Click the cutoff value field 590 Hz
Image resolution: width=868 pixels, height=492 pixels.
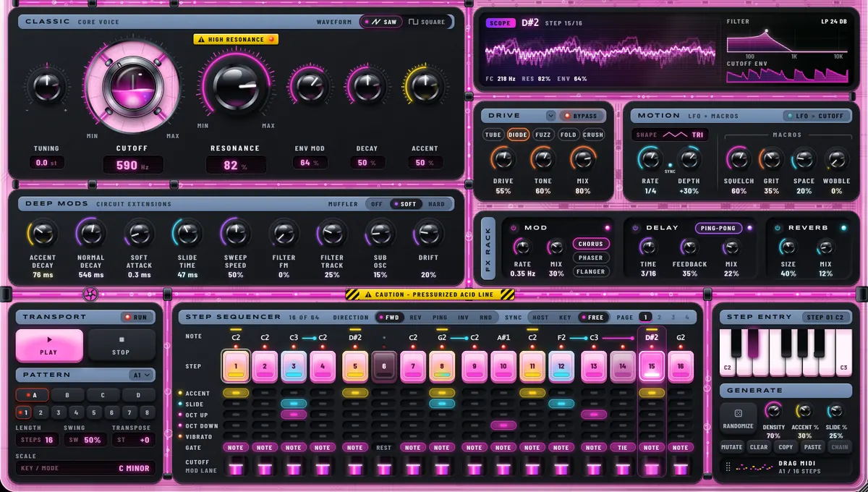coord(132,165)
